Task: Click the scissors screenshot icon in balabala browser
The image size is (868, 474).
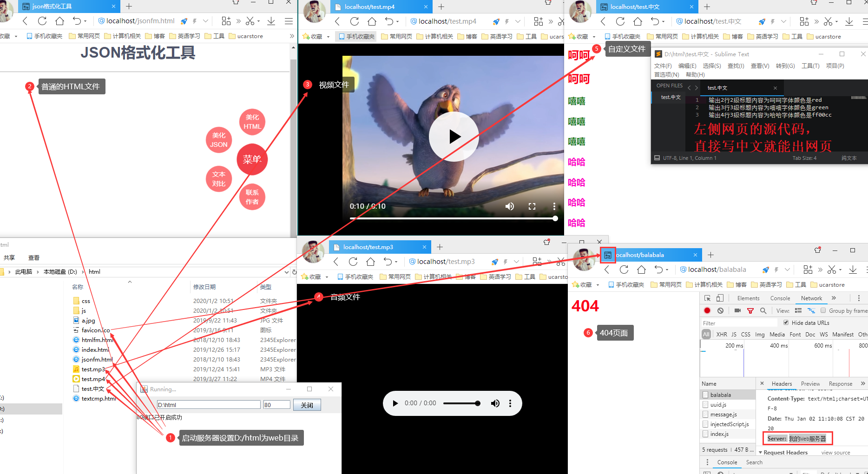Action: [831, 270]
